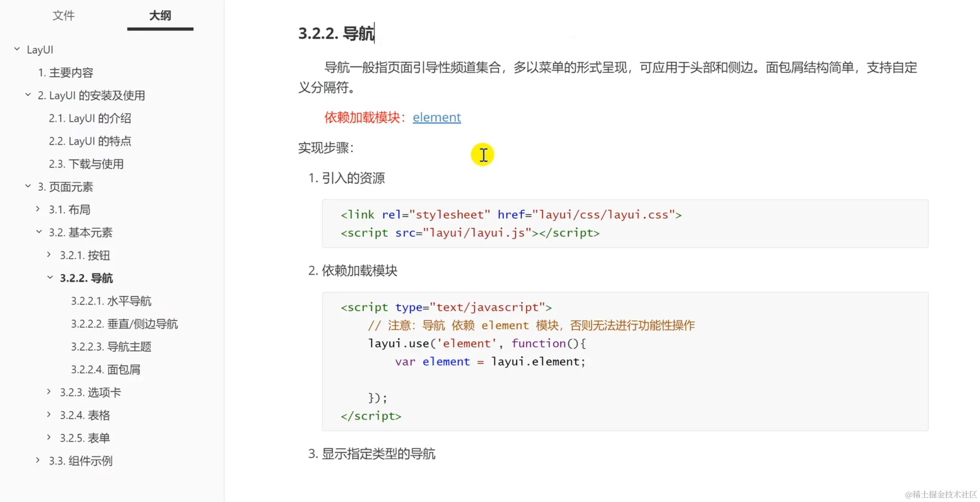
Task: Jump to 3.2.2.1. 水平导航
Action: coord(111,301)
